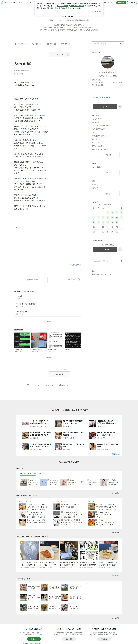Switch to the インテリア・暮らしジャンル ranking tab
Viewport: 138px width, 644px height.
click(28, 474)
